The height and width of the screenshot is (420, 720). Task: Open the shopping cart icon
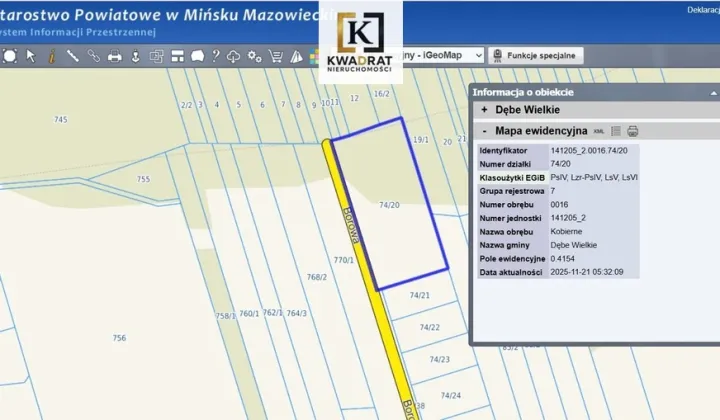tap(276, 56)
